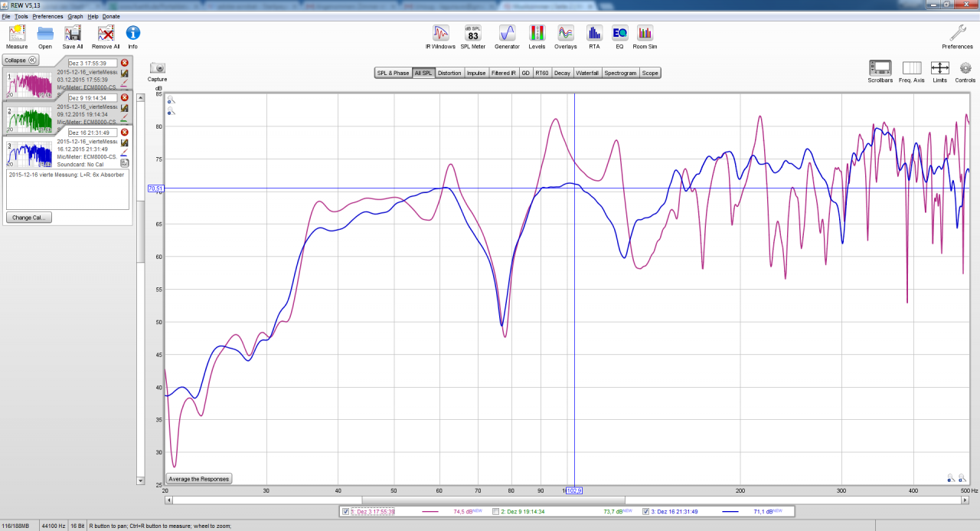Click Average the Responses button
The width and height of the screenshot is (980, 531).
pos(198,479)
